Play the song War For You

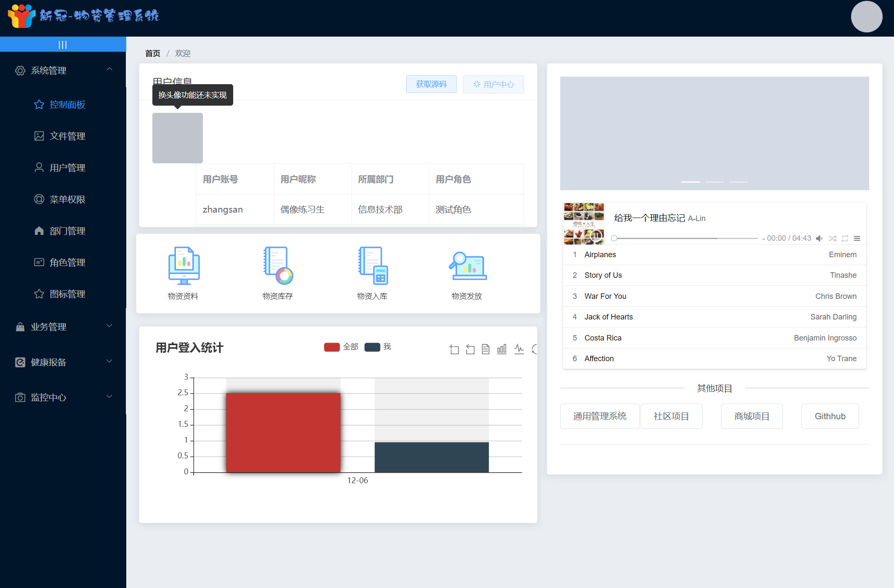coord(605,296)
